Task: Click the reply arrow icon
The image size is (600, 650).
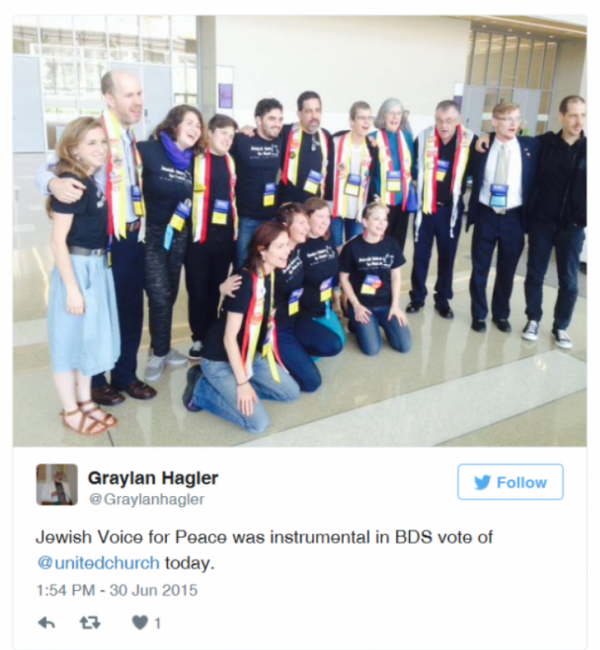Action: [46, 623]
